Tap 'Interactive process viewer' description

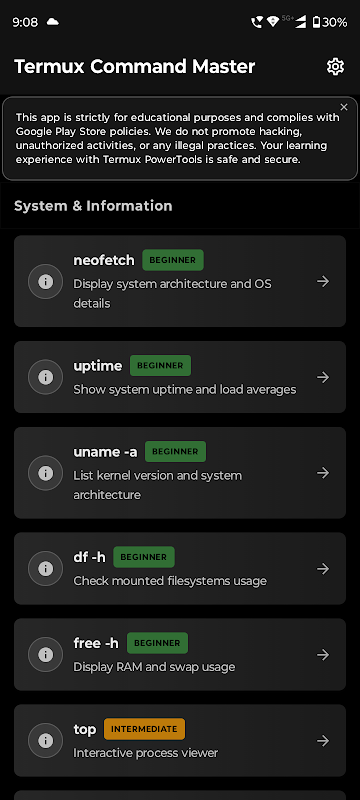tap(145, 753)
